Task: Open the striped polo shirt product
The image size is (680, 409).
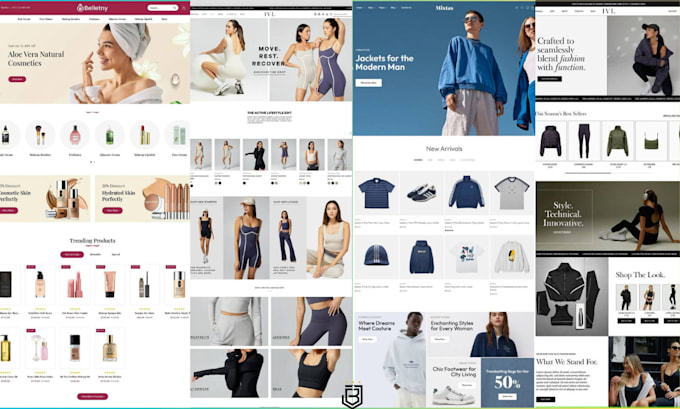Action: click(376, 193)
